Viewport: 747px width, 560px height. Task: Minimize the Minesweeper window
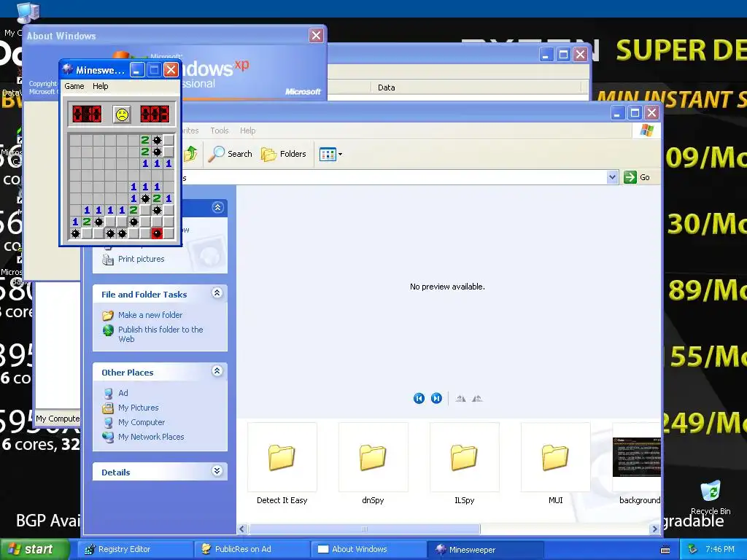click(137, 70)
